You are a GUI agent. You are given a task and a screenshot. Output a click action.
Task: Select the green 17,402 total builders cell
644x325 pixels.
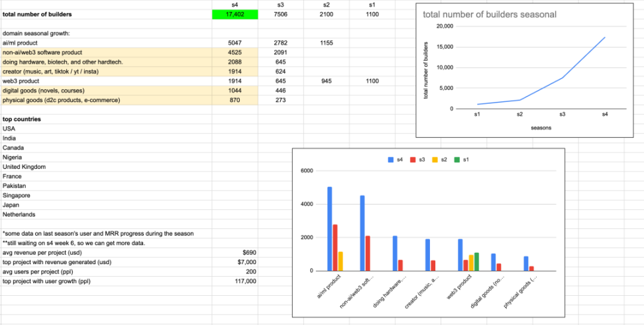(x=235, y=14)
